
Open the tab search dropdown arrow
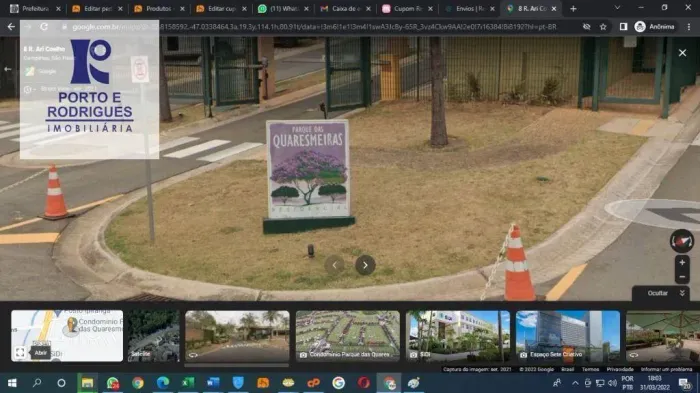[x=617, y=8]
